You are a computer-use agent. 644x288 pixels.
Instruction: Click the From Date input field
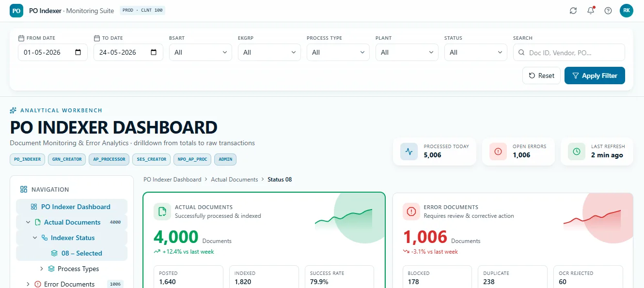click(53, 52)
